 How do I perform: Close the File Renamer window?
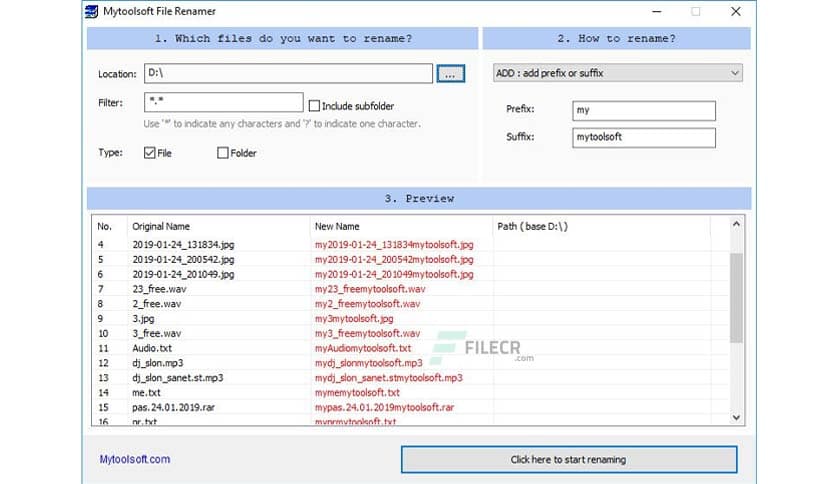(x=736, y=11)
